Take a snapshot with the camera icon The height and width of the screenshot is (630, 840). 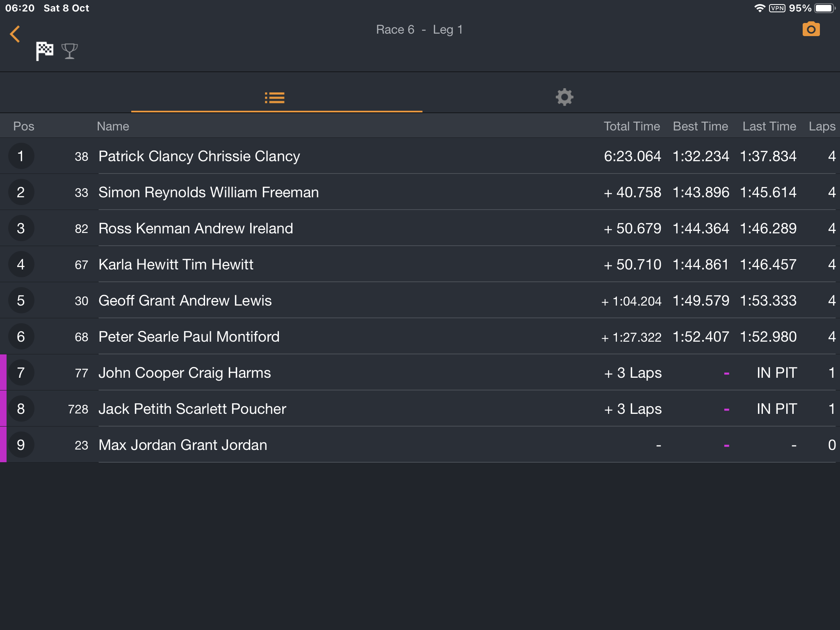(x=811, y=29)
